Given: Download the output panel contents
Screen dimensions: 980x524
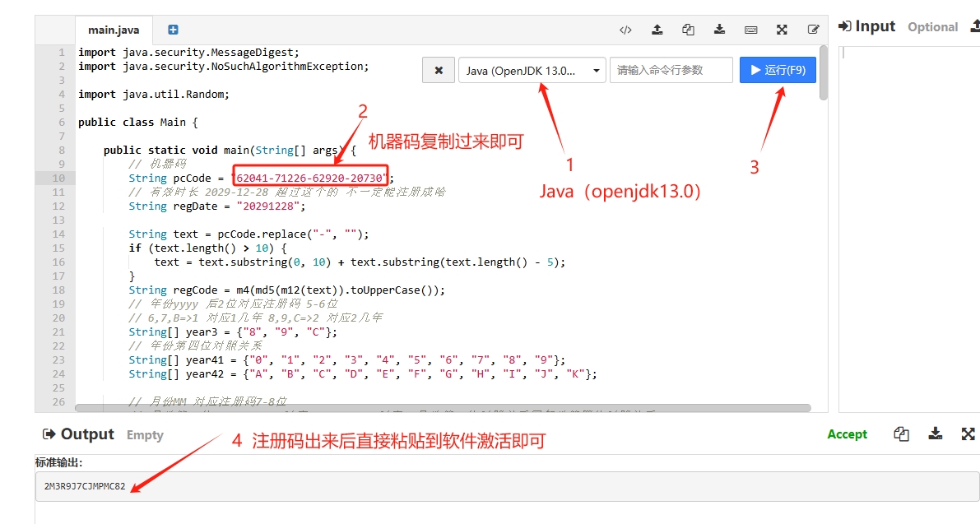Looking at the screenshot, I should click(x=935, y=434).
